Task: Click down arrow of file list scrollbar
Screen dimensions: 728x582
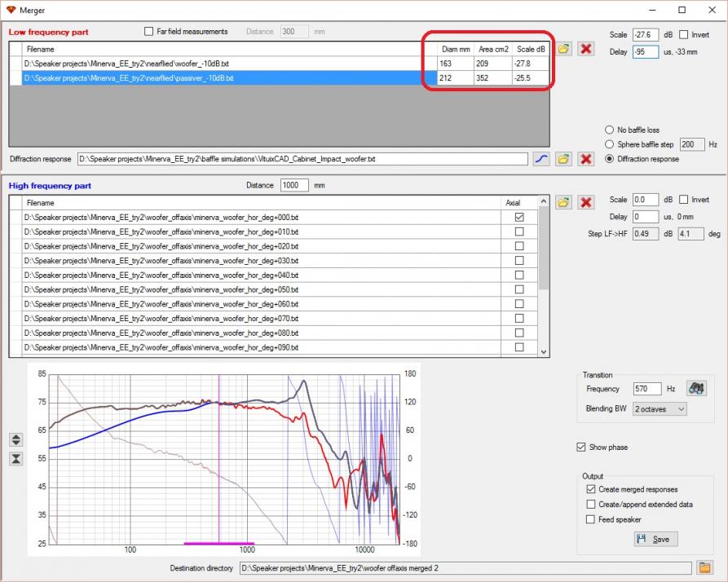Action: click(x=543, y=352)
